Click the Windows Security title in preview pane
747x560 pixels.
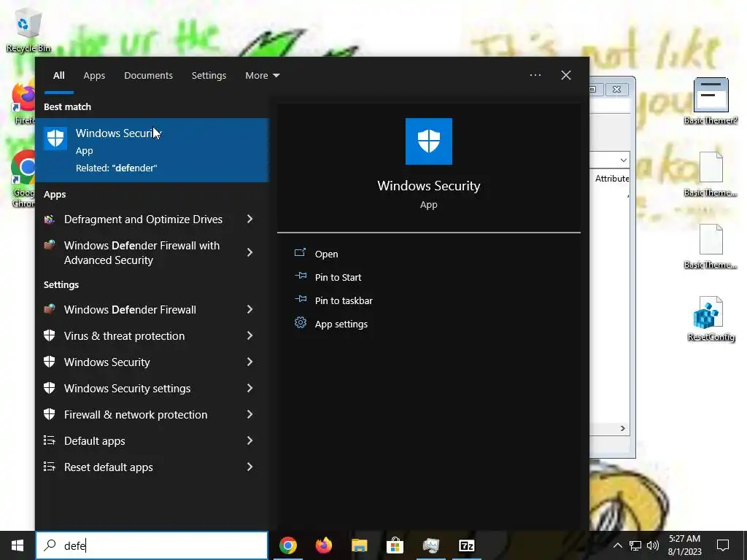(429, 186)
